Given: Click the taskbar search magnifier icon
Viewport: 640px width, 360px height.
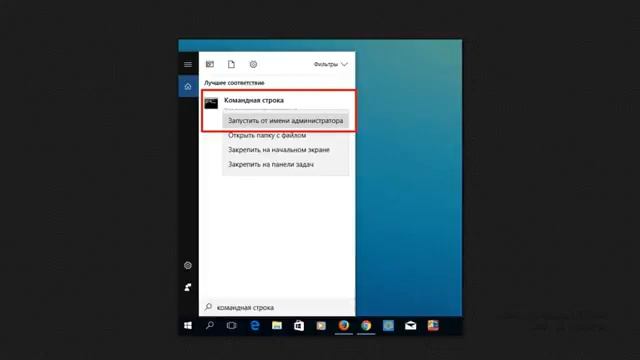Looking at the screenshot, I should [x=210, y=325].
